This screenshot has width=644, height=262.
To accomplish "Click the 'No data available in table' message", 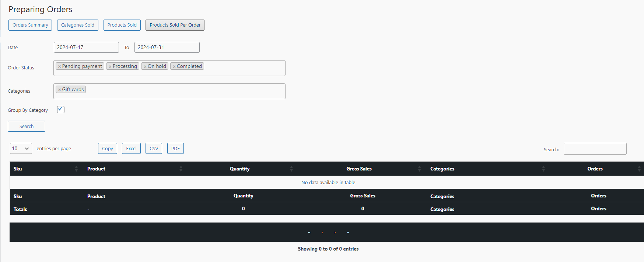I will pyautogui.click(x=328, y=183).
